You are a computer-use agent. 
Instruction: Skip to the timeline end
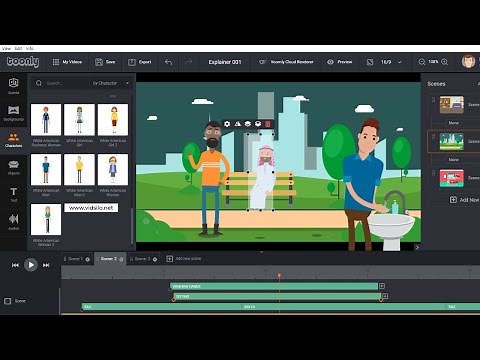(x=46, y=265)
